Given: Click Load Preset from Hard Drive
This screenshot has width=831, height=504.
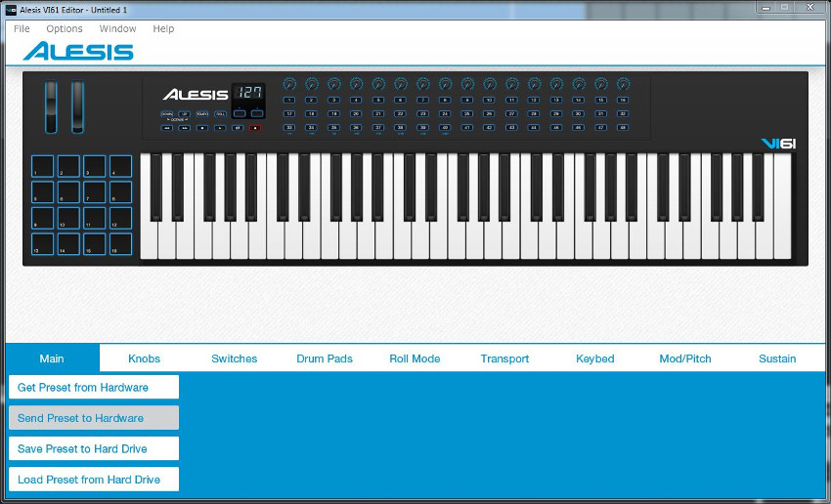Looking at the screenshot, I should pyautogui.click(x=94, y=480).
